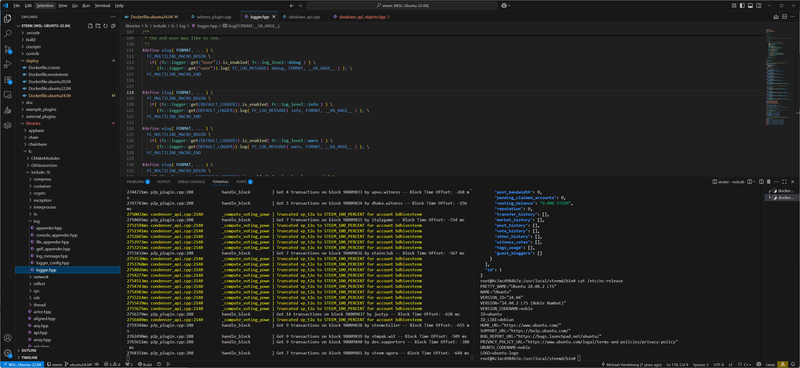
Task: Click the Build button in status bar
Action: [x=145, y=364]
